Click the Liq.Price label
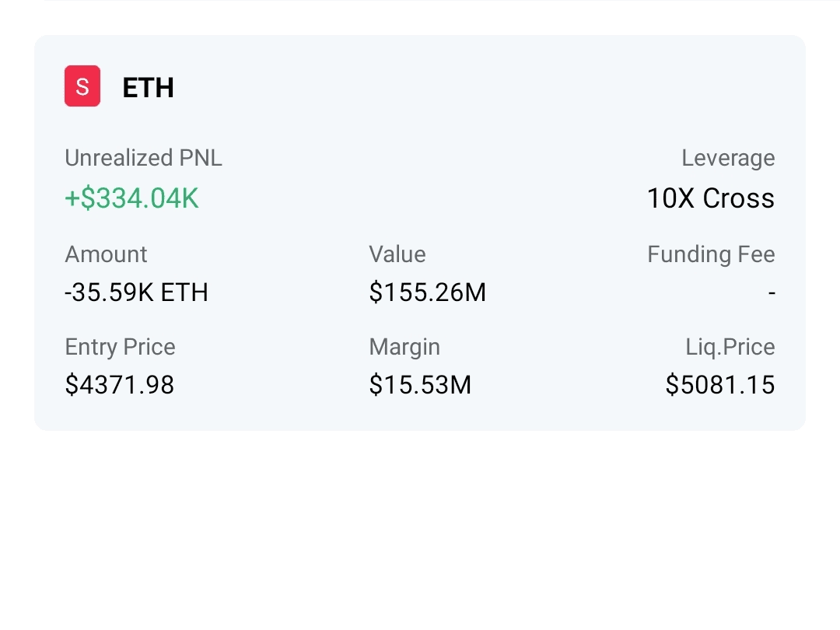Screen dimensions: 840x630 [x=730, y=346]
